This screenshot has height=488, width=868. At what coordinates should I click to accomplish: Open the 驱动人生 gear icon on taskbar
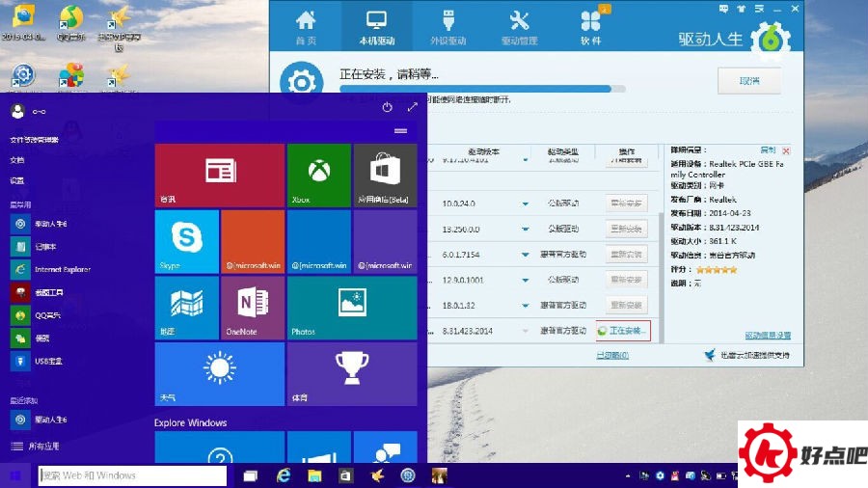click(x=408, y=475)
